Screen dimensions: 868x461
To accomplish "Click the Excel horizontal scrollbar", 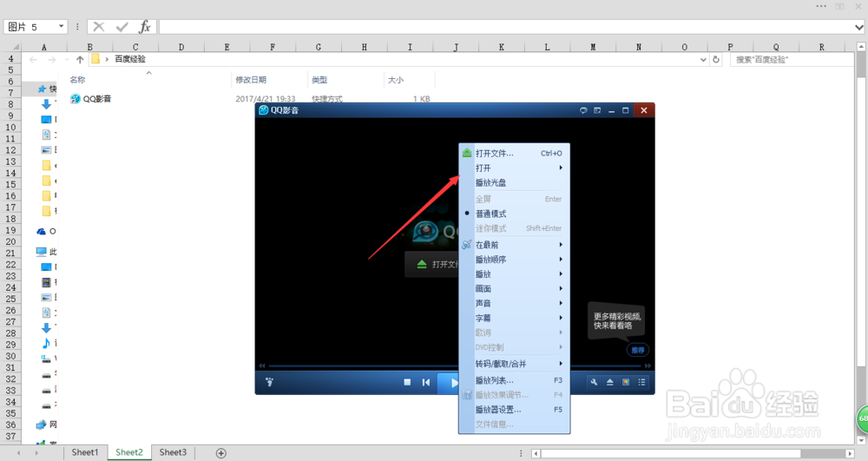I will click(x=692, y=453).
